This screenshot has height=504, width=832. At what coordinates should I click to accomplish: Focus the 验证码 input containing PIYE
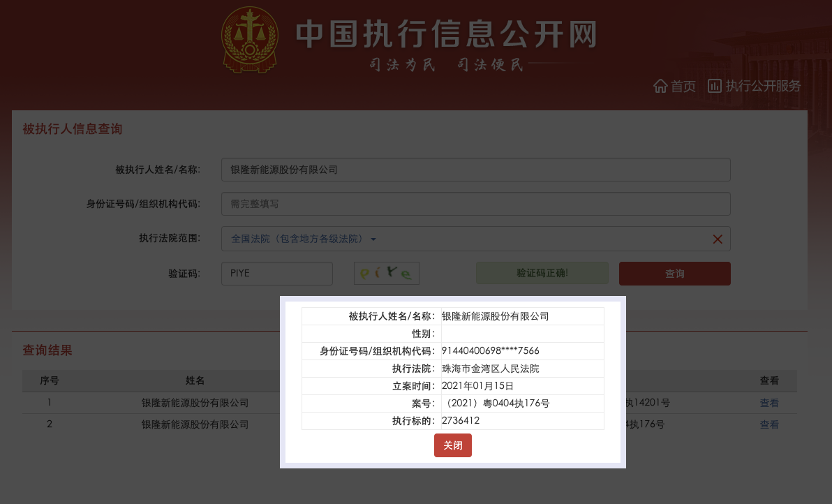click(x=277, y=273)
